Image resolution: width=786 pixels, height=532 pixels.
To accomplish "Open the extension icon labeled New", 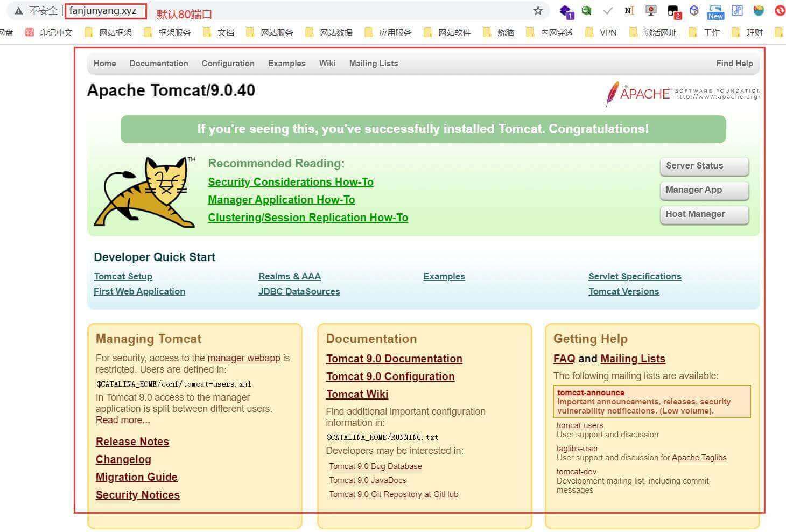I will click(715, 11).
